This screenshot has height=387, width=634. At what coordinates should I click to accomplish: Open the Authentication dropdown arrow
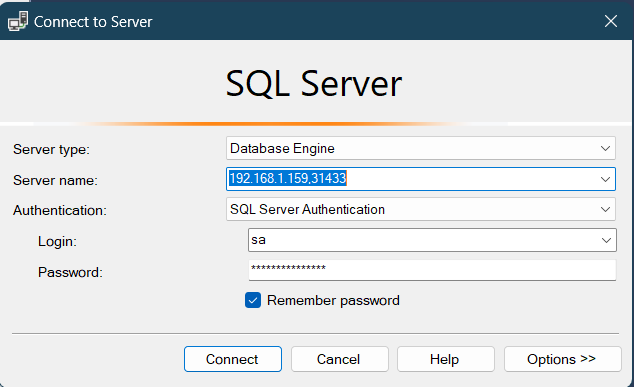[605, 209]
